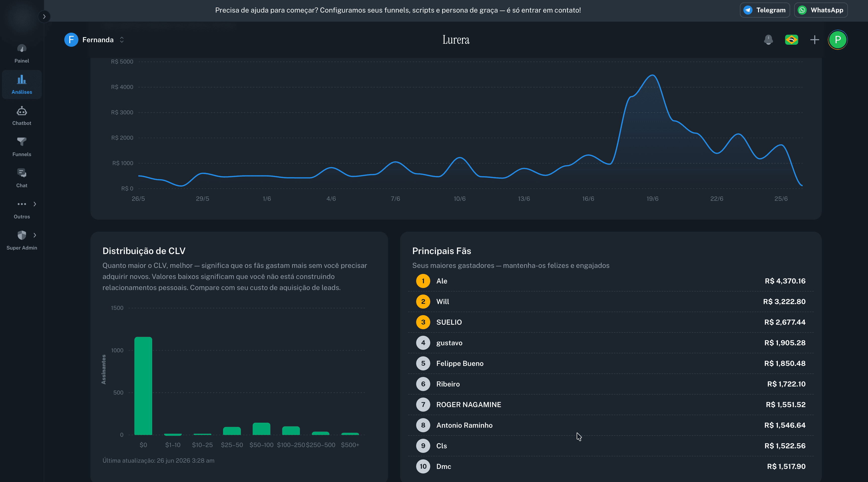The image size is (868, 482).
Task: Click the R$ 1,517.90 amount
Action: coord(786,466)
